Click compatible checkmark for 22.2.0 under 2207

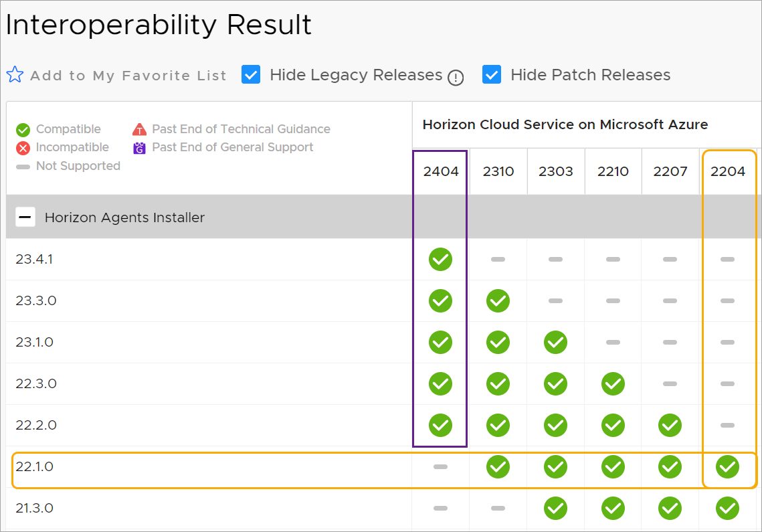pyautogui.click(x=670, y=425)
